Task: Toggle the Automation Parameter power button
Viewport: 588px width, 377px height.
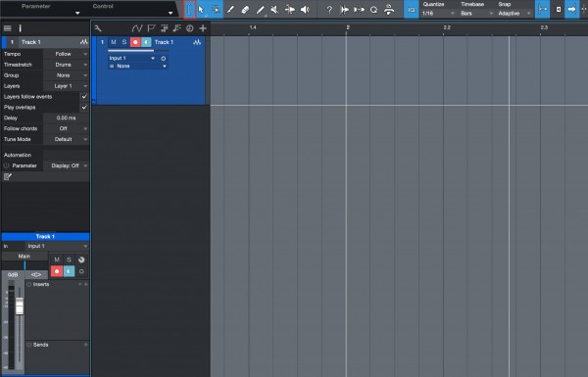Action: click(7, 165)
